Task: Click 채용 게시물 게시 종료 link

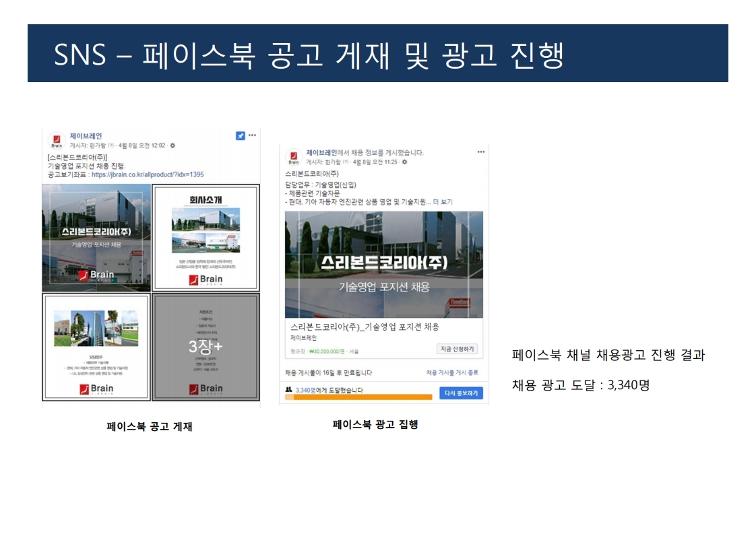Action: [452, 372]
